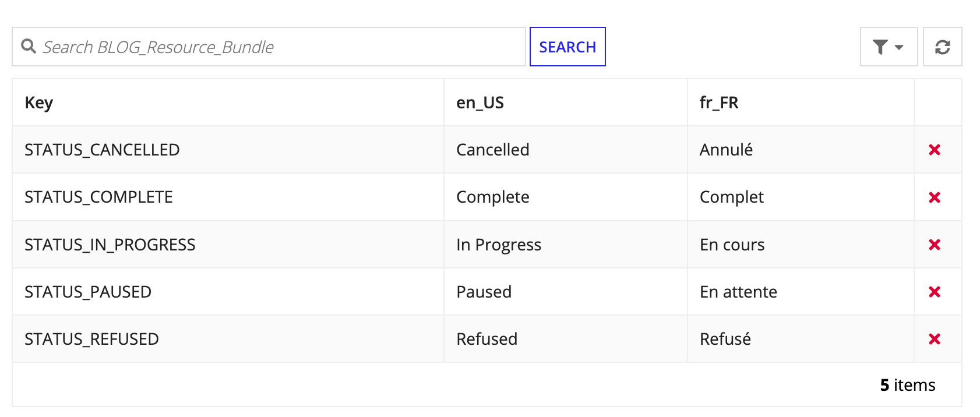Click the 'En attente' translation cell
Viewport: 980px width, 417px height.
coord(738,292)
